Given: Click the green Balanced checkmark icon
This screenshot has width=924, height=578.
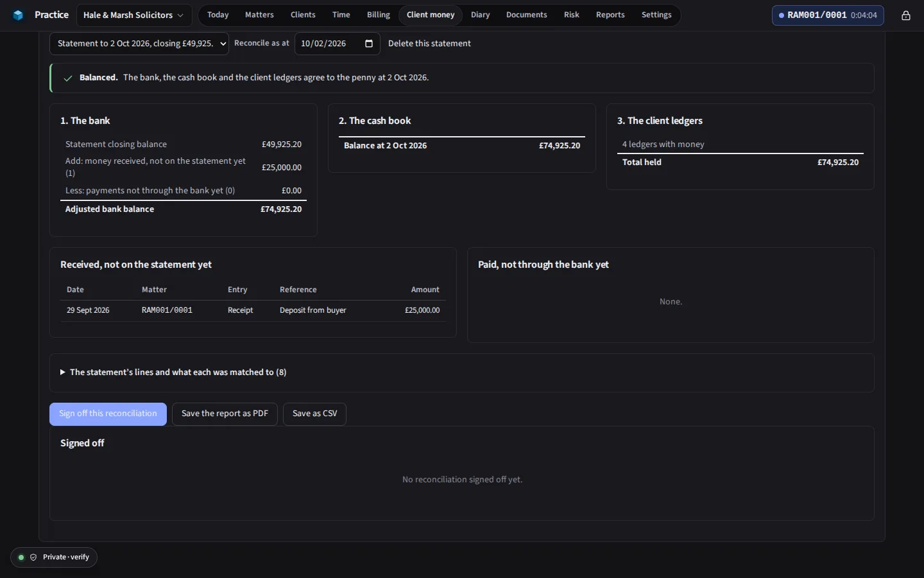Looking at the screenshot, I should click(x=68, y=78).
